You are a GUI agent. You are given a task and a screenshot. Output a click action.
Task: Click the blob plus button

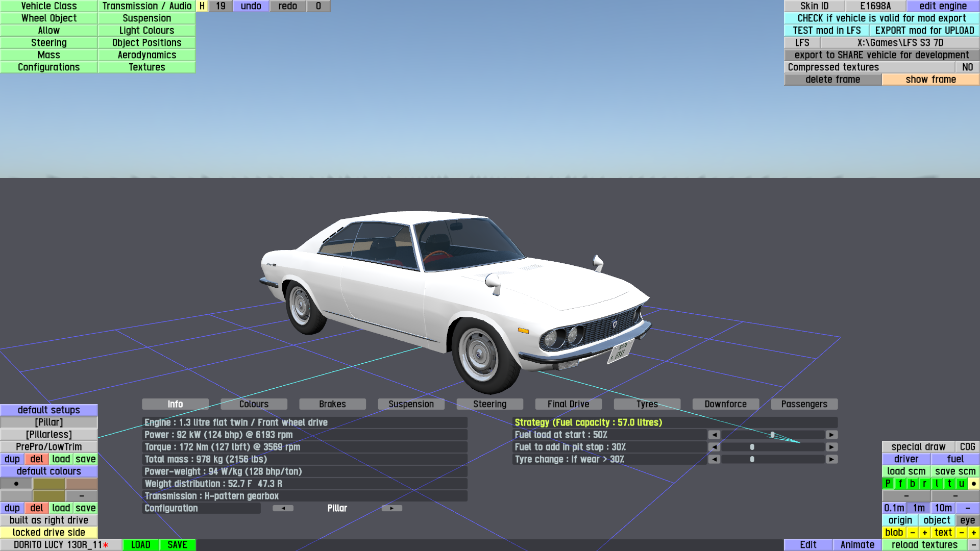(924, 533)
